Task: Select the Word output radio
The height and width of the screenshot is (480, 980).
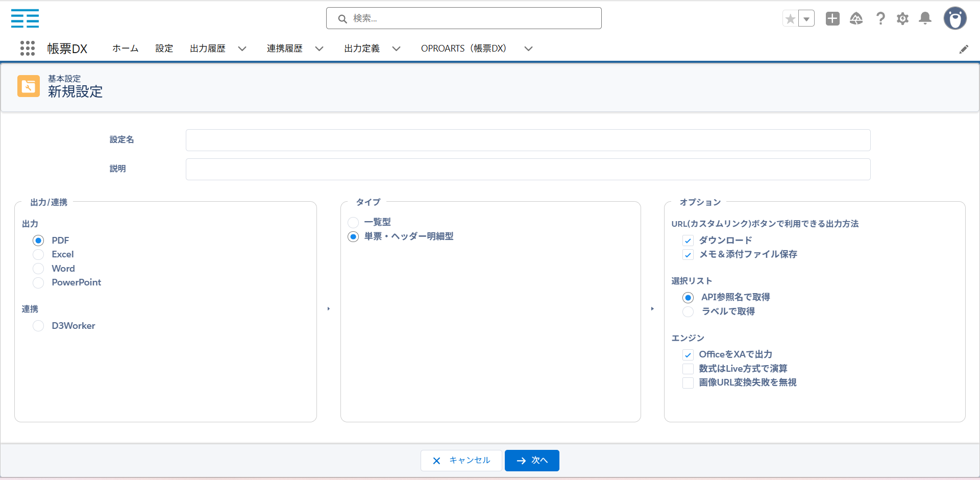Action: (x=38, y=269)
